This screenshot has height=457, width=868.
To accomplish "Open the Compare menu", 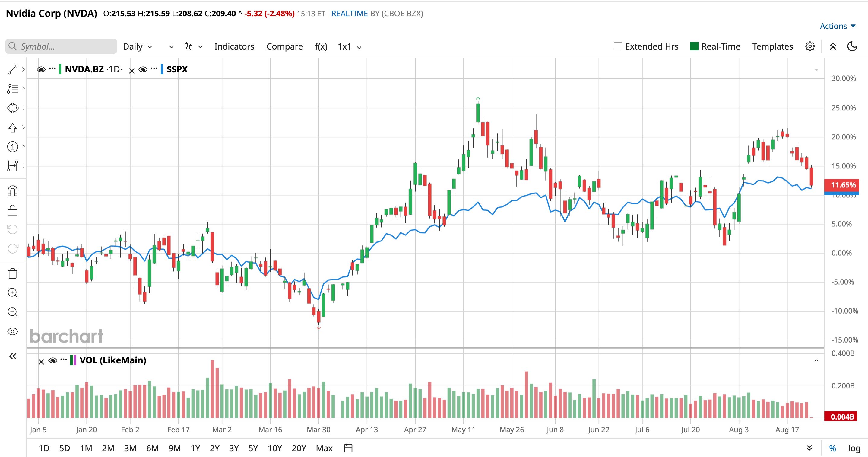I will click(284, 46).
